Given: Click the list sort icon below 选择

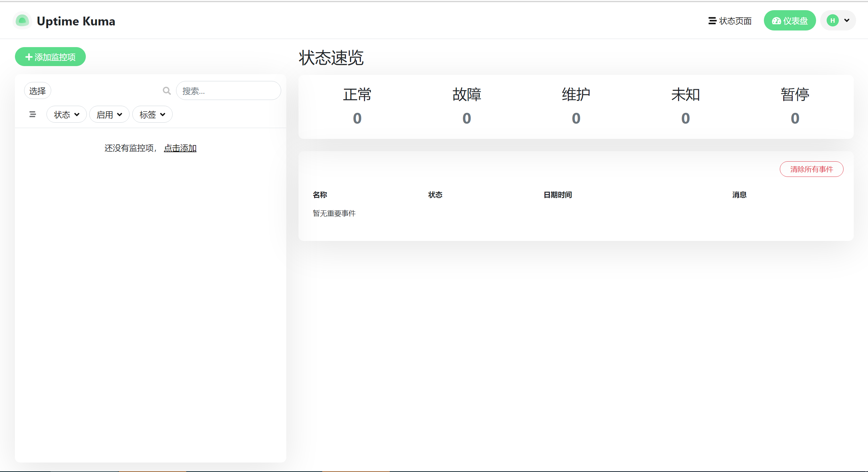Looking at the screenshot, I should (x=33, y=114).
